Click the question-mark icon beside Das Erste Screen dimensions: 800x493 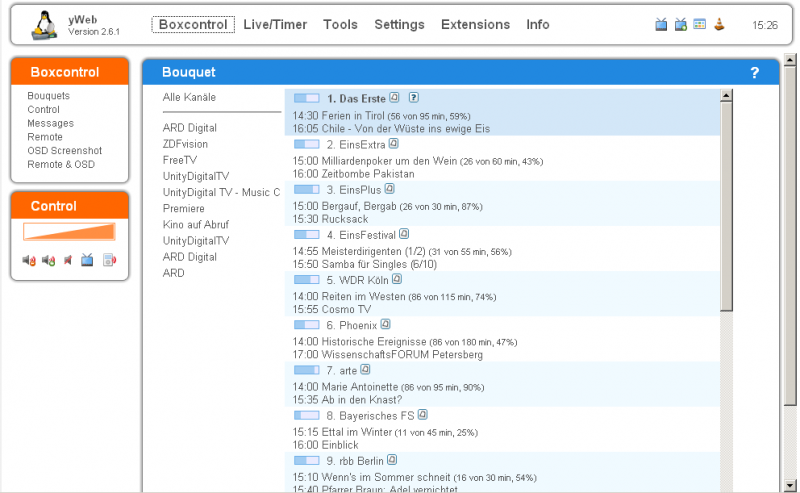[x=414, y=97]
